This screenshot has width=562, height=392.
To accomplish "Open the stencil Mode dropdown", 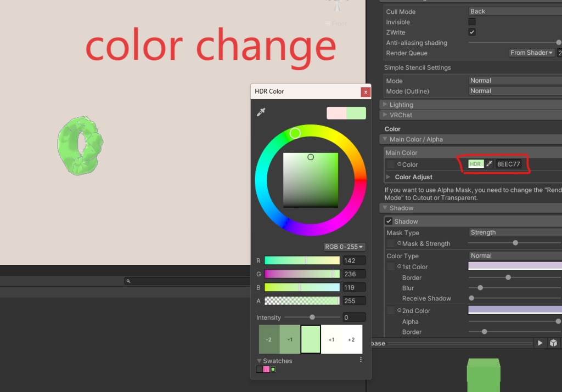I will 515,81.
